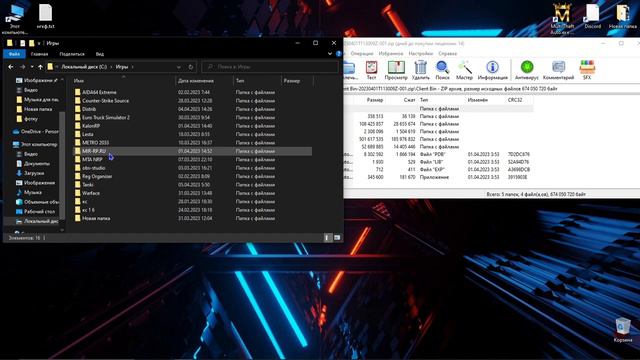Screen dimensions: 640x360
Task: Sort Explorer by Дата изменения column
Action: tap(204, 81)
